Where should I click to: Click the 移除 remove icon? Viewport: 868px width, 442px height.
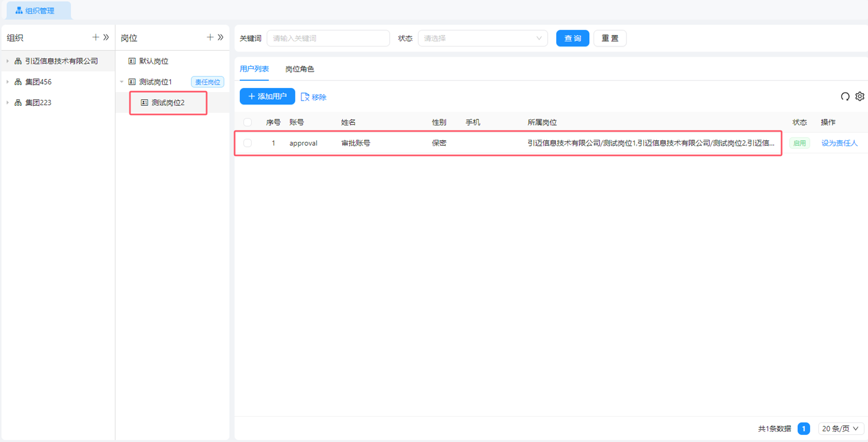(x=305, y=97)
